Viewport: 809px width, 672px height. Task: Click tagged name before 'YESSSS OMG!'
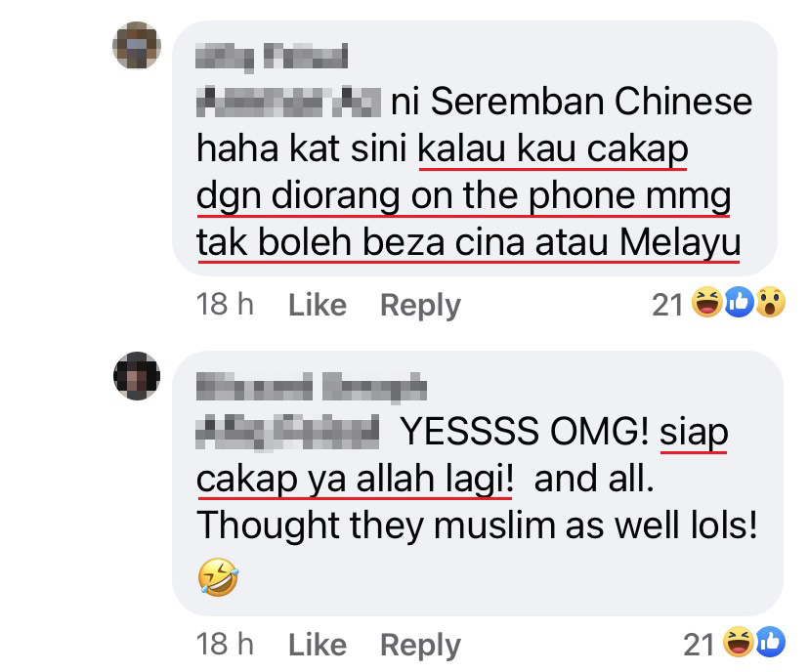[287, 432]
